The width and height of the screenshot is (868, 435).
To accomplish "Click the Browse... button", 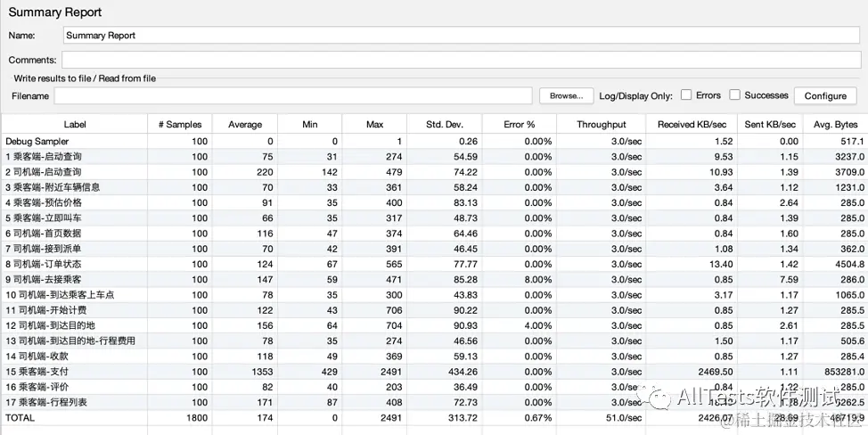I will click(x=566, y=95).
